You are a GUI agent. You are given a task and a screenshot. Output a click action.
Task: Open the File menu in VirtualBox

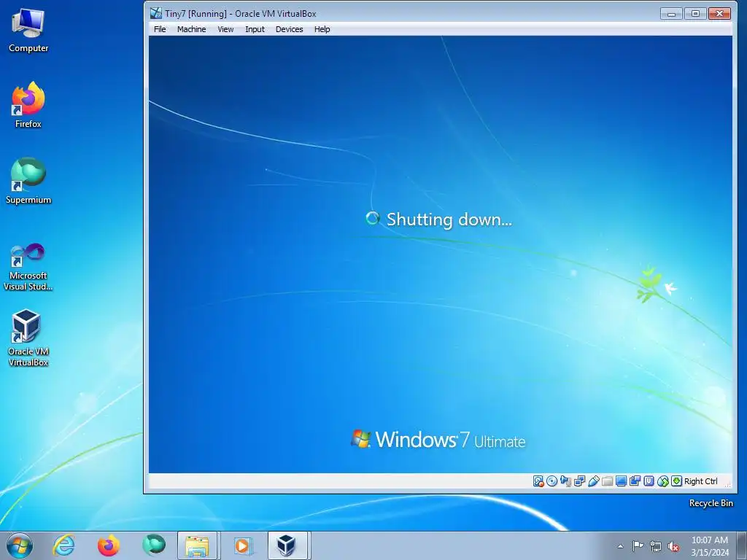[160, 29]
